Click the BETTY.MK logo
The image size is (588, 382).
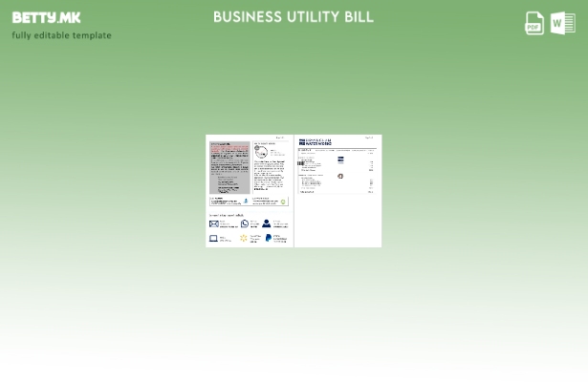46,17
